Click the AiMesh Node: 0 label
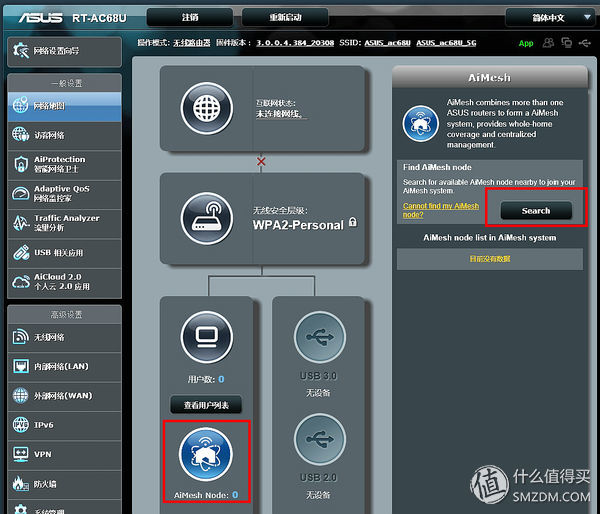The image size is (600, 514). (206, 495)
